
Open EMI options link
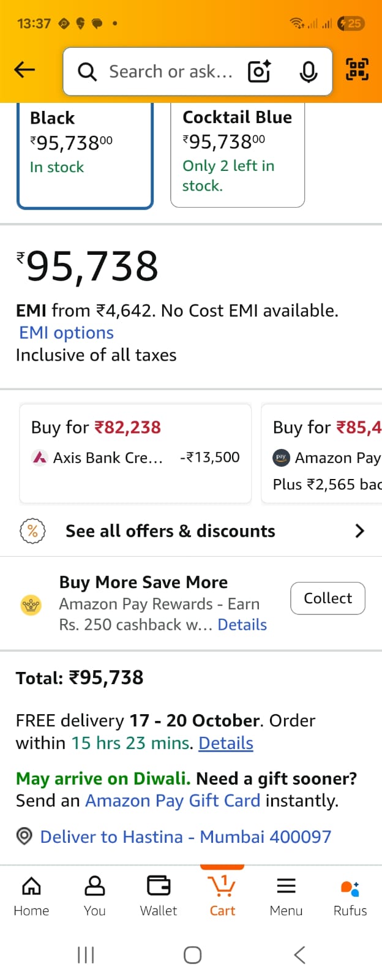point(66,333)
